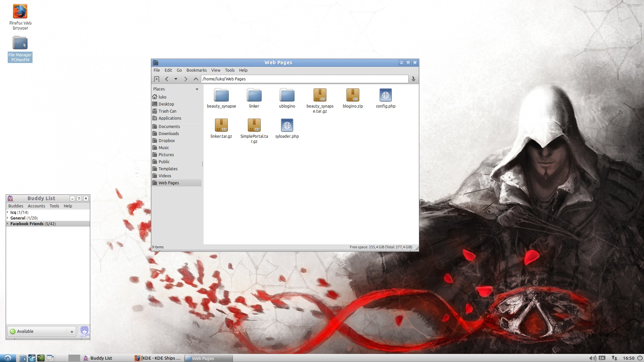Click Web Pages taskbar button

pyautogui.click(x=208, y=358)
